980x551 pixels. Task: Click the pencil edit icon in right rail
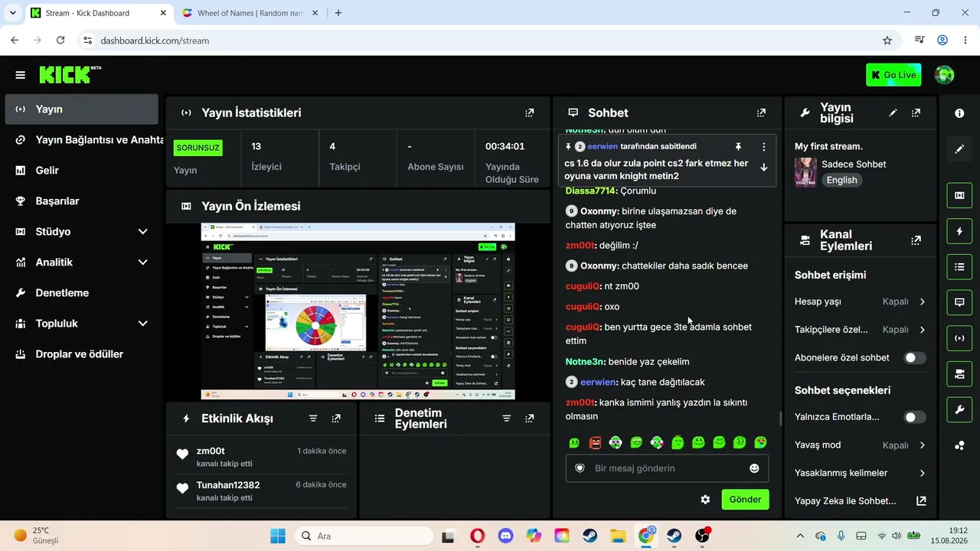[x=959, y=149]
